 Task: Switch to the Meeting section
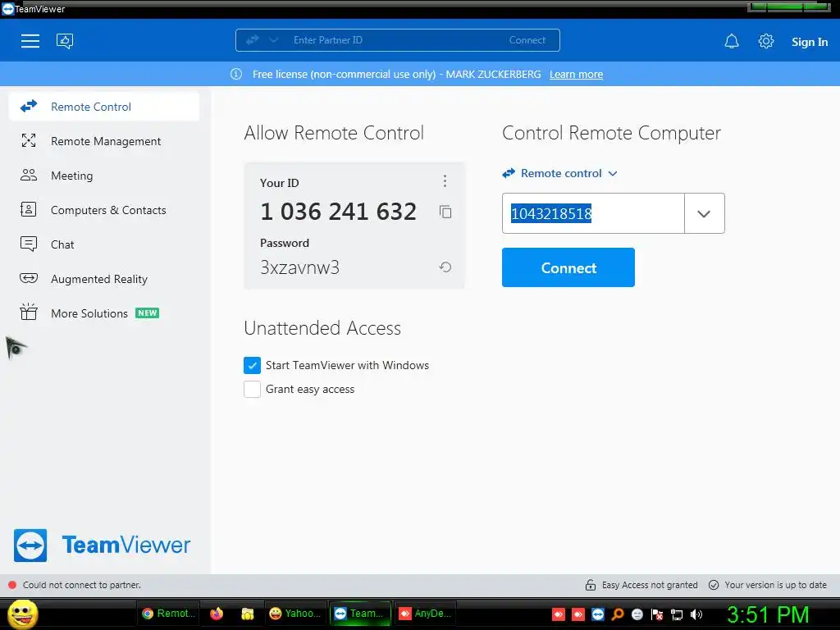[104, 176]
